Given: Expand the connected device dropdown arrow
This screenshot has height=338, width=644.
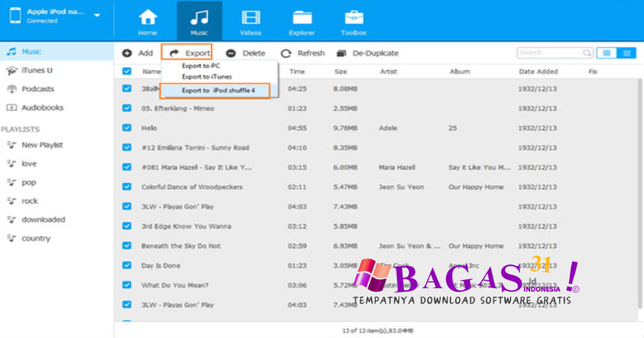Looking at the screenshot, I should (97, 16).
